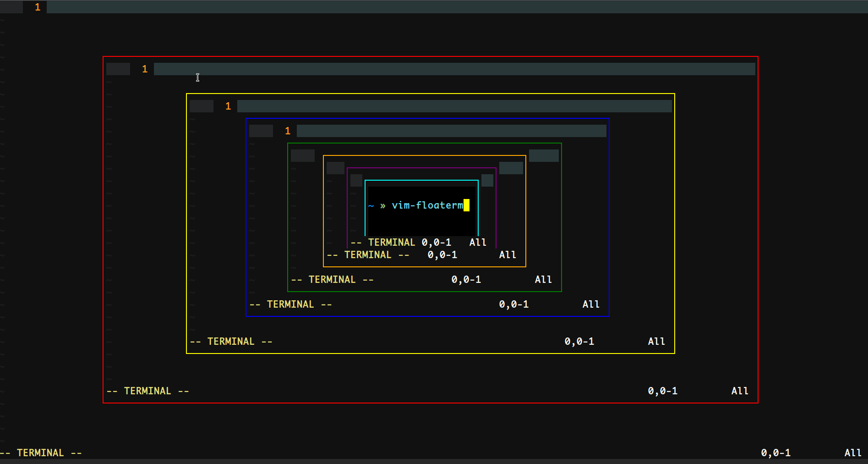Click the 'All' indicator in the red-bordered window
Screen dimensions: 868x464
[740, 391]
